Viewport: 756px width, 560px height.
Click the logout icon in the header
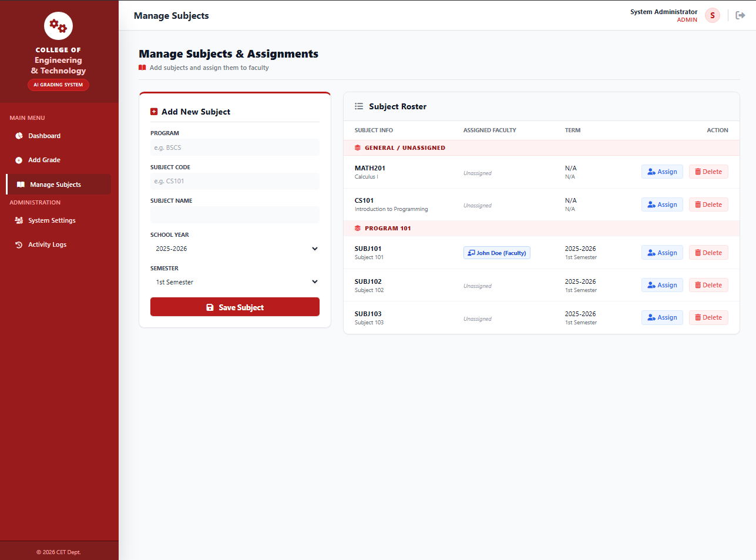pos(740,15)
